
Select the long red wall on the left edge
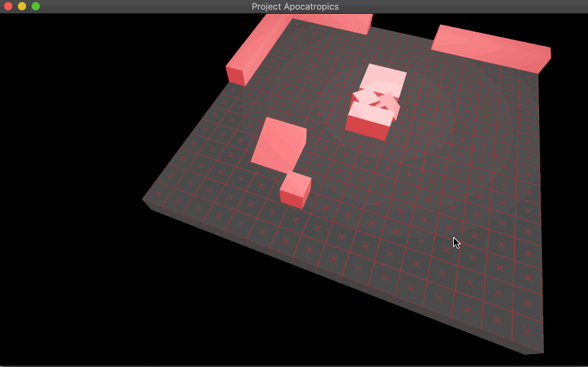265,41
